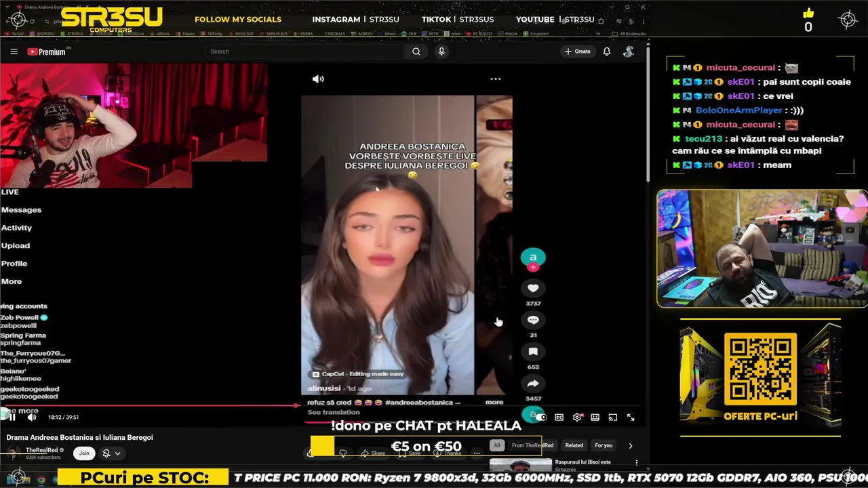This screenshot has height=488, width=868.
Task: Open geekotoogeeked following account
Action: pos(29,392)
